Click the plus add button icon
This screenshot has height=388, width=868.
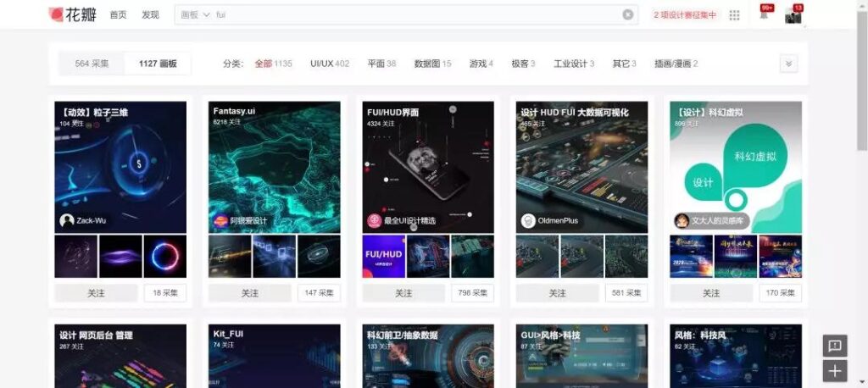click(835, 371)
